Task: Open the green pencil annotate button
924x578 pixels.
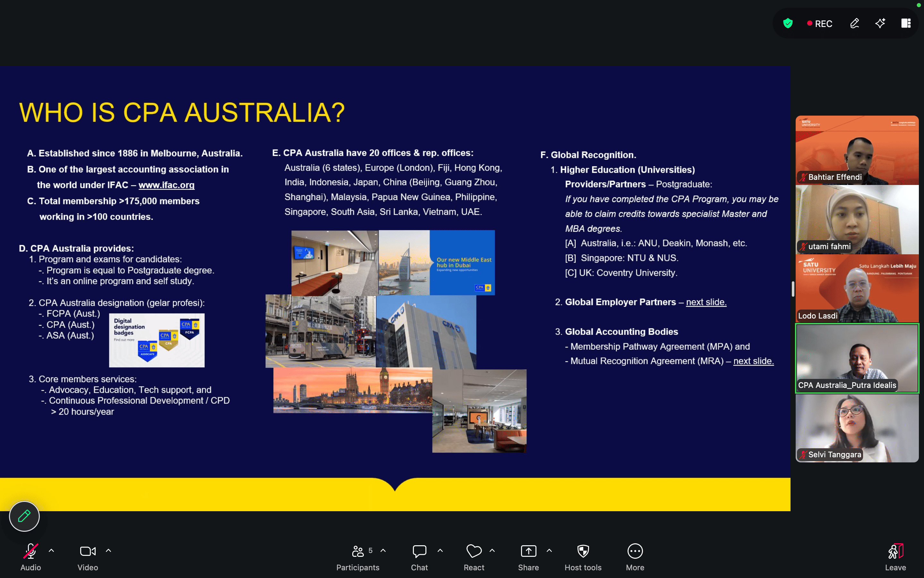Action: tap(24, 516)
